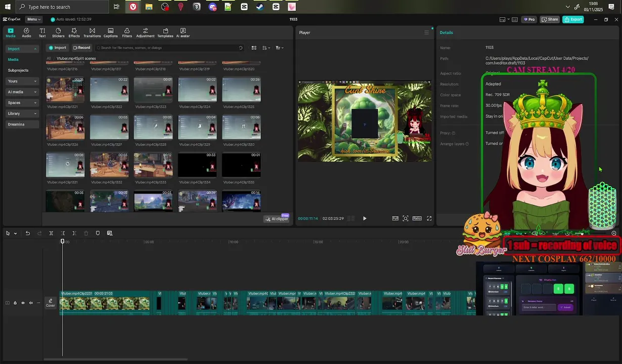The image size is (622, 364).
Task: Play the video in the player
Action: click(365, 218)
